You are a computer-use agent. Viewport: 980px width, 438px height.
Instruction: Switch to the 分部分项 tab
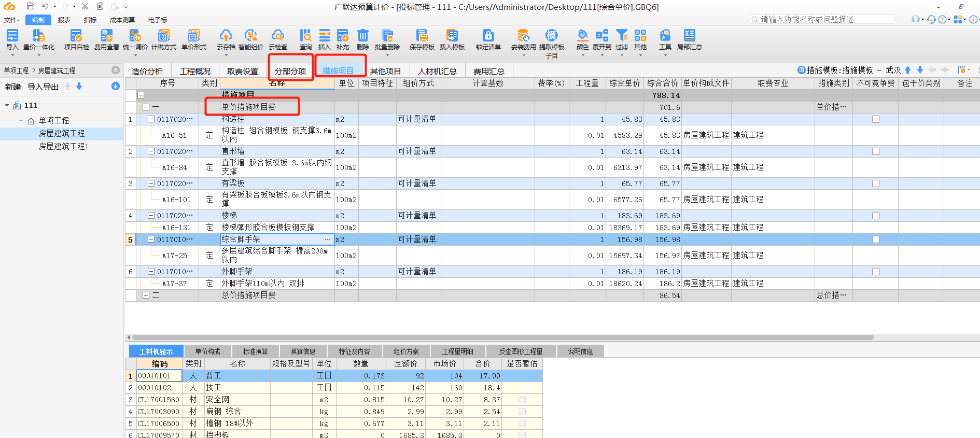pyautogui.click(x=290, y=71)
